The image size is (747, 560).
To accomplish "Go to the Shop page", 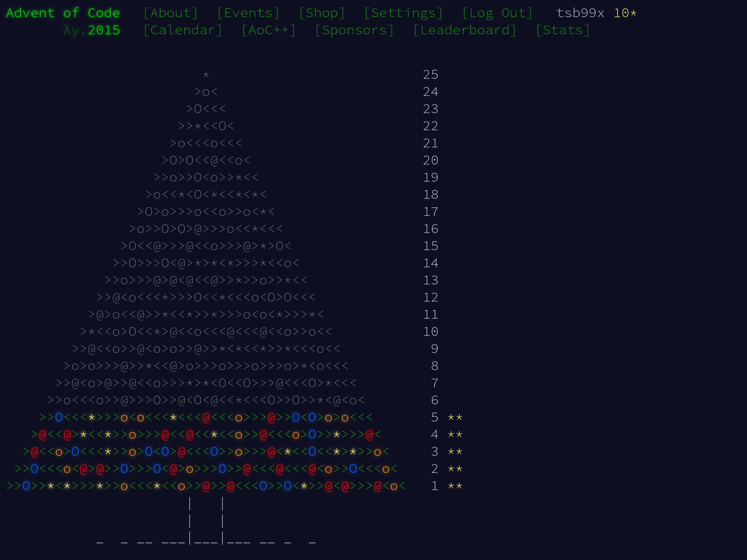I will click(321, 13).
